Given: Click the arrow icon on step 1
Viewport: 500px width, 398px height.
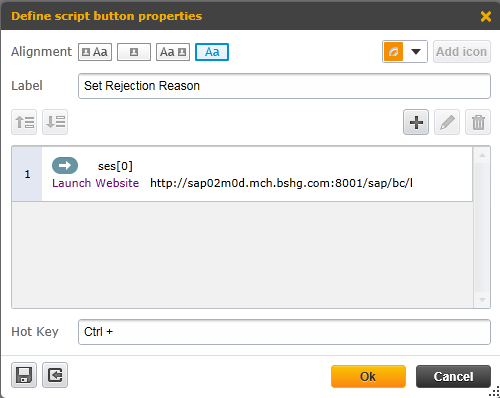Looking at the screenshot, I should [65, 165].
